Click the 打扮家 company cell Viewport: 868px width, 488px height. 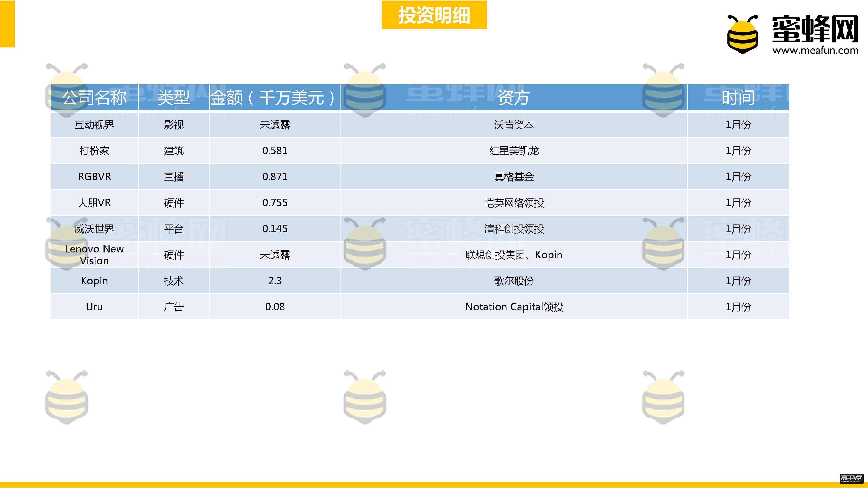coord(94,151)
